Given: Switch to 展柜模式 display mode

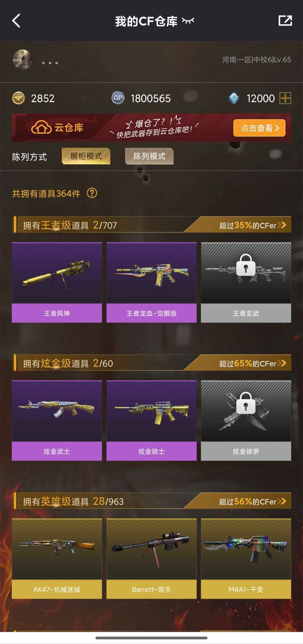Looking at the screenshot, I should click(x=86, y=156).
